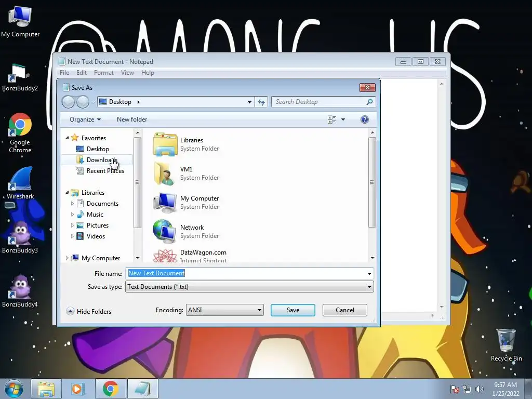This screenshot has height=399, width=532.
Task: Toggle Hide Folders in Save As
Action: (x=89, y=311)
